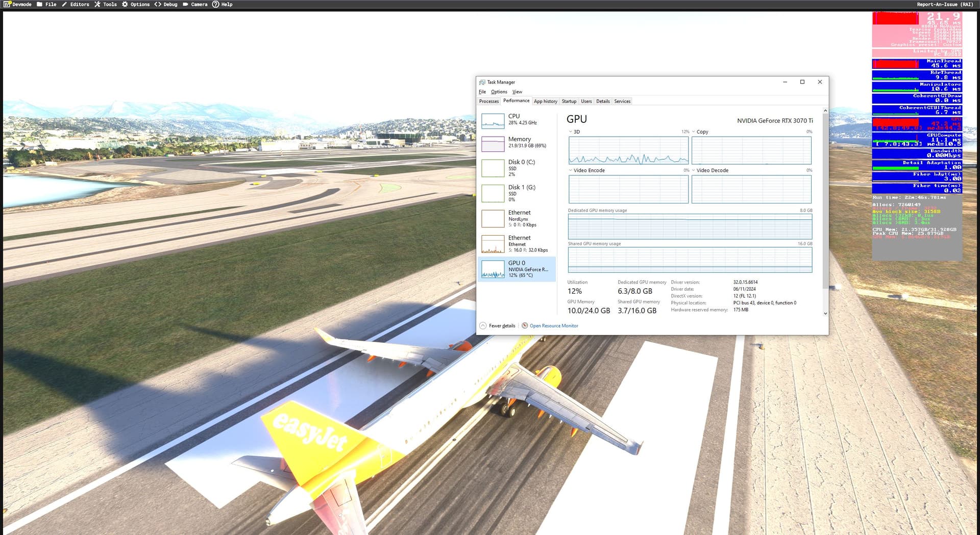Select Disk 0 (C:) in the sidebar
This screenshot has width=980, height=535.
(x=517, y=168)
